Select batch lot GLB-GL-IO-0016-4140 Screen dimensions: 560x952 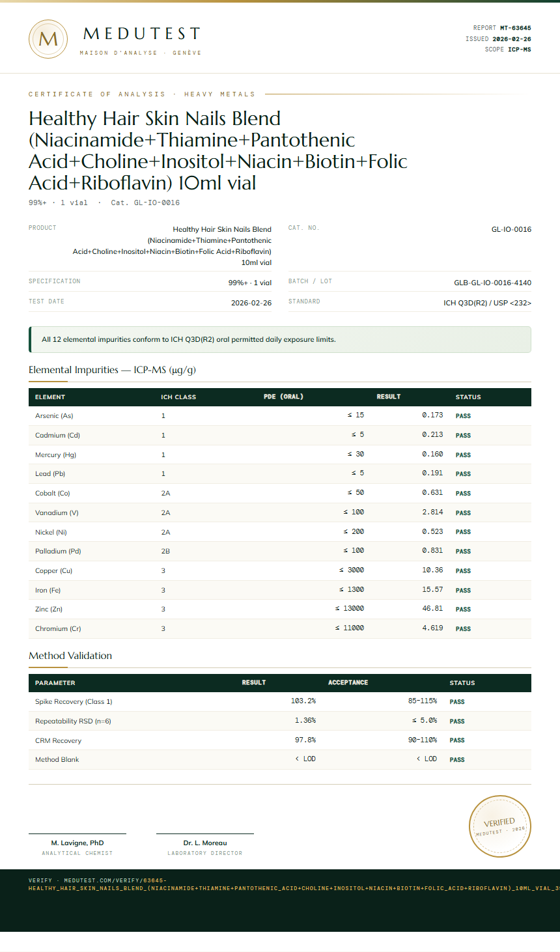point(492,283)
